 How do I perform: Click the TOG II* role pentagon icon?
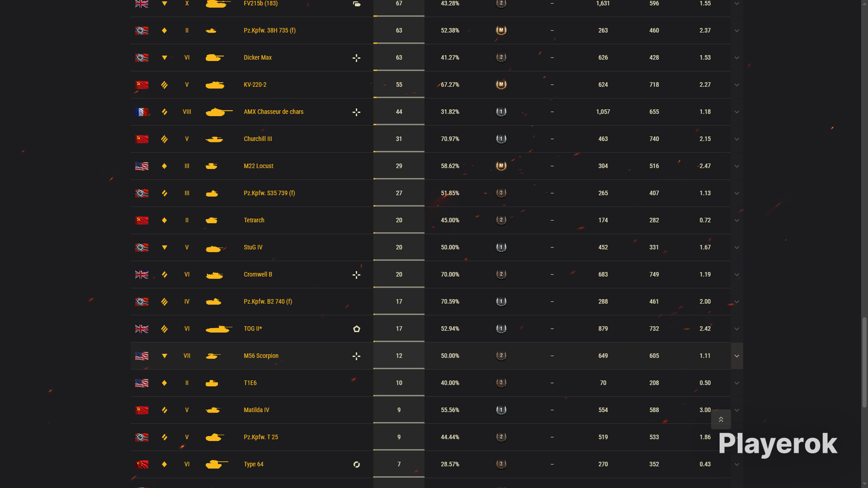(356, 329)
